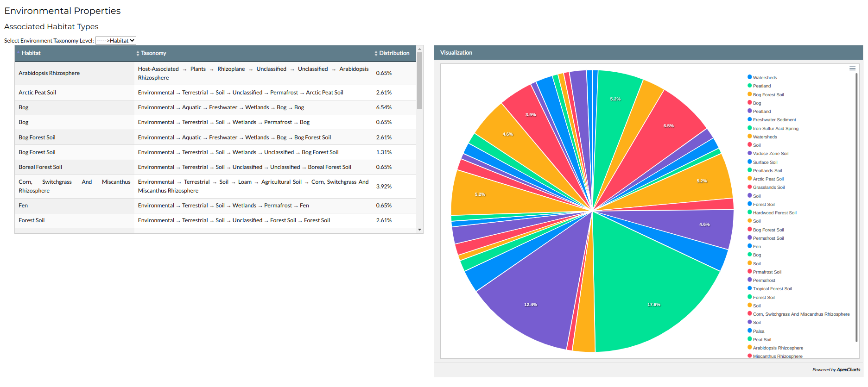Open the ApexCharts link
This screenshot has width=868, height=387.
(x=848, y=370)
